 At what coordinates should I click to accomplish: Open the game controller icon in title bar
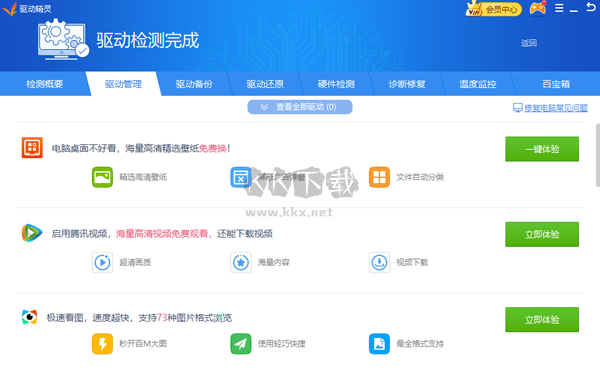538,8
